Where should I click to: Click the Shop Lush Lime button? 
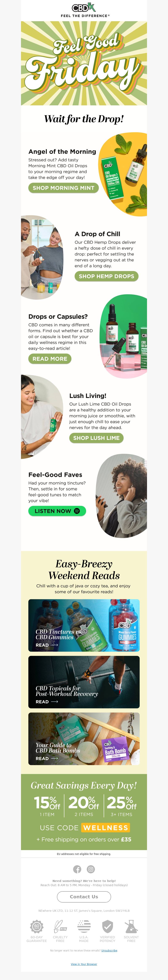point(96,438)
